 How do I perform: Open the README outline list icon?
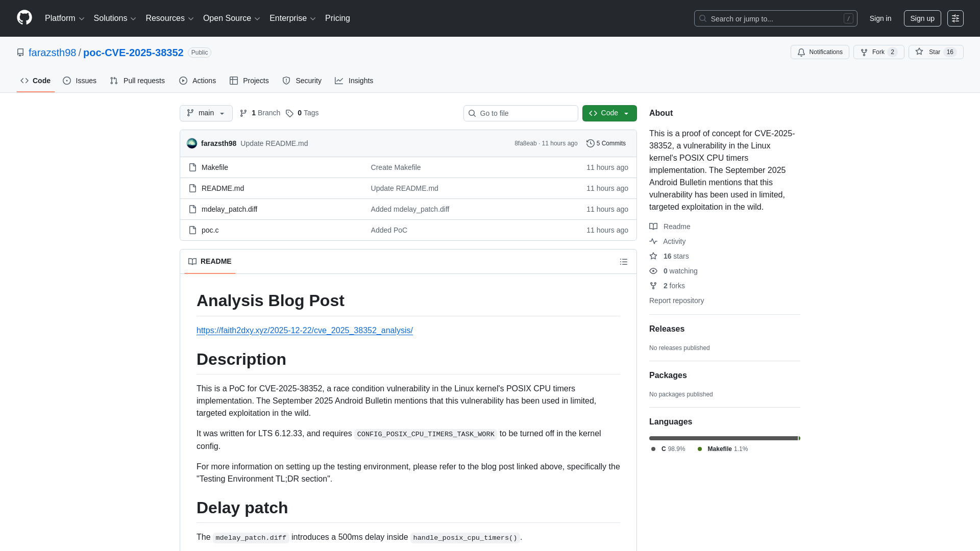coord(624,262)
